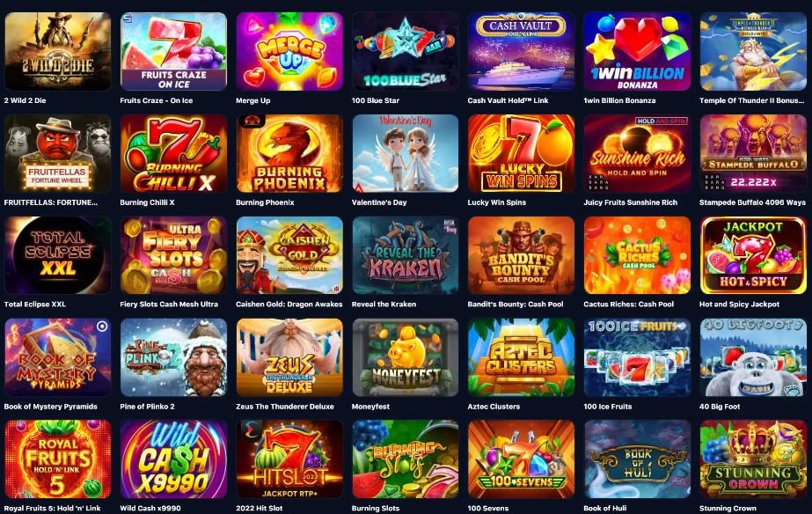
Task: Launch Reveal the Kraken slot
Action: (406, 255)
